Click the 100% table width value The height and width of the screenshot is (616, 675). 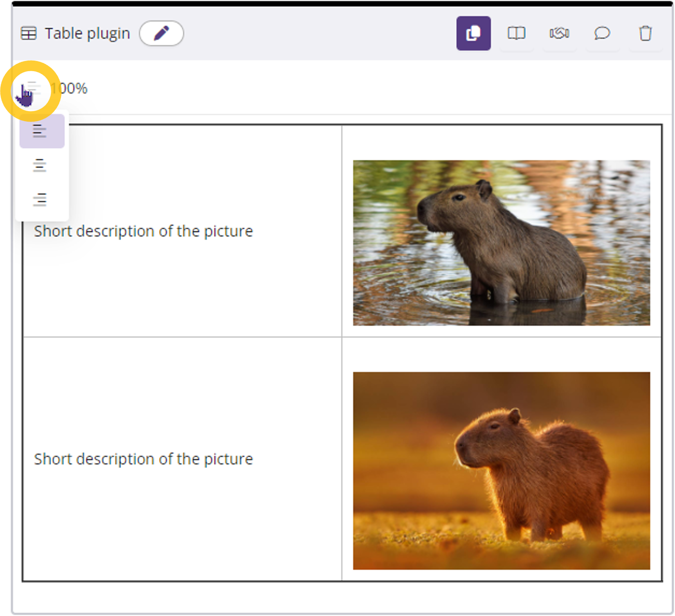point(70,88)
